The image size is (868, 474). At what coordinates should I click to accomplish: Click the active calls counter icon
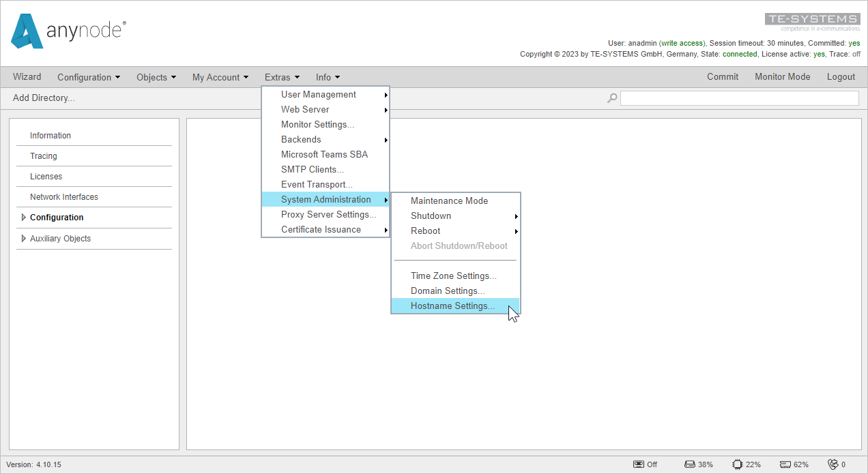pyautogui.click(x=834, y=464)
